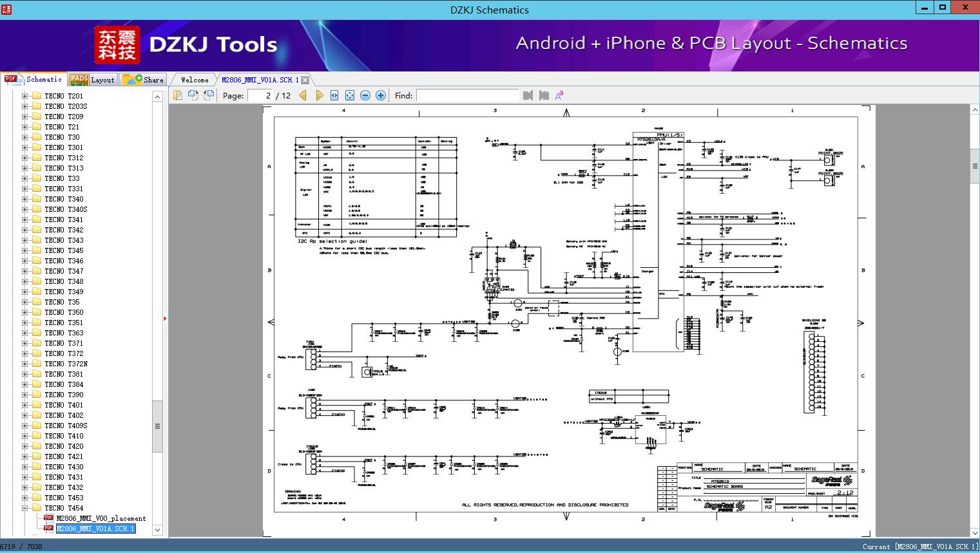Expand the TECNO T301 tree node

[x=25, y=147]
